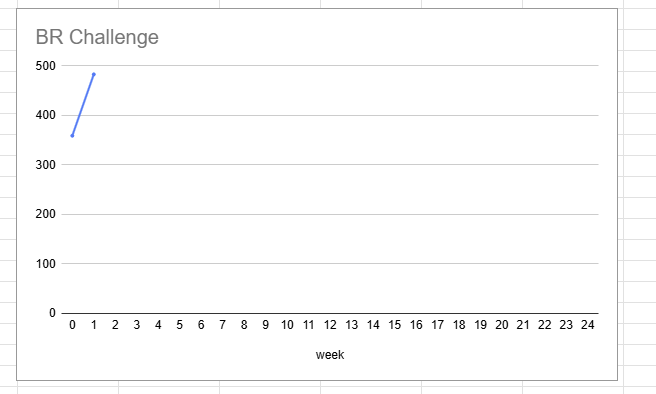Click the 12 horizontal axis label
This screenshot has height=394, width=656.
(330, 325)
